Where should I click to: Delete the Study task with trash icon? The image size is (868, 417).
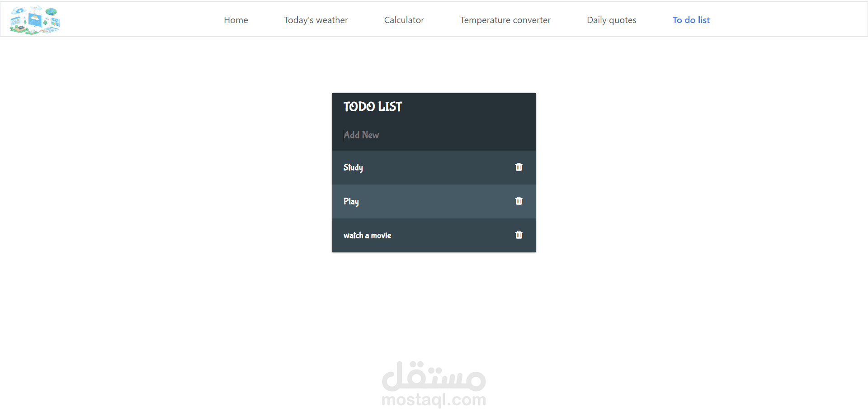click(x=519, y=167)
